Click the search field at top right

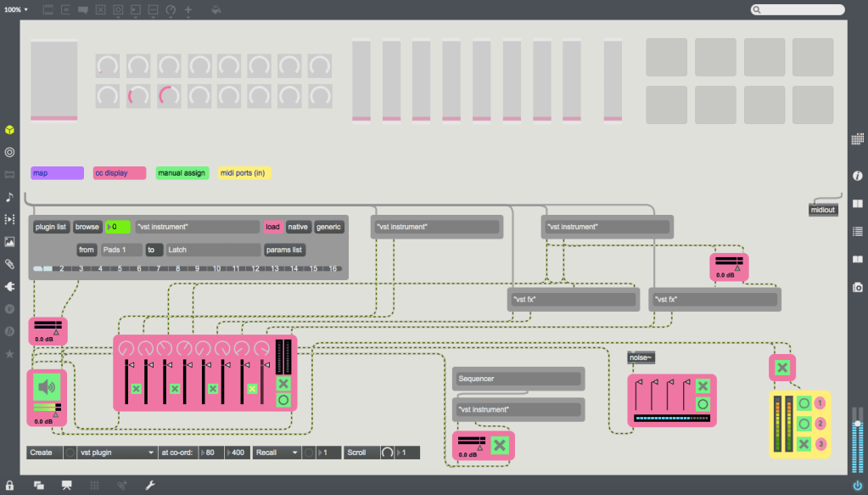point(798,9)
